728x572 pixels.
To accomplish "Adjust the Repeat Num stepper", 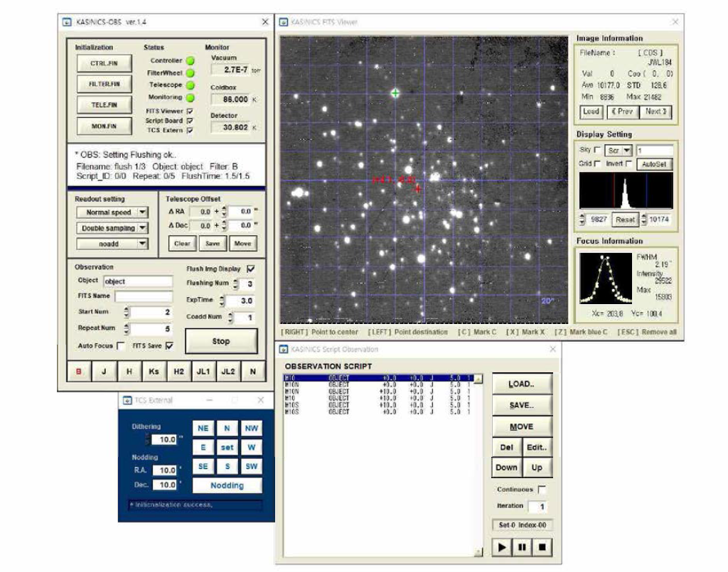I will (127, 328).
